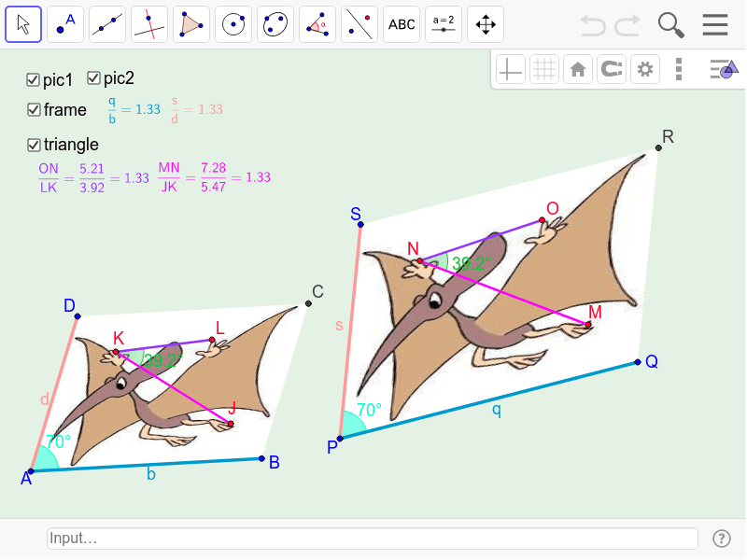The height and width of the screenshot is (560, 747).
Task: Select the Move arrow tool
Action: pos(23,24)
